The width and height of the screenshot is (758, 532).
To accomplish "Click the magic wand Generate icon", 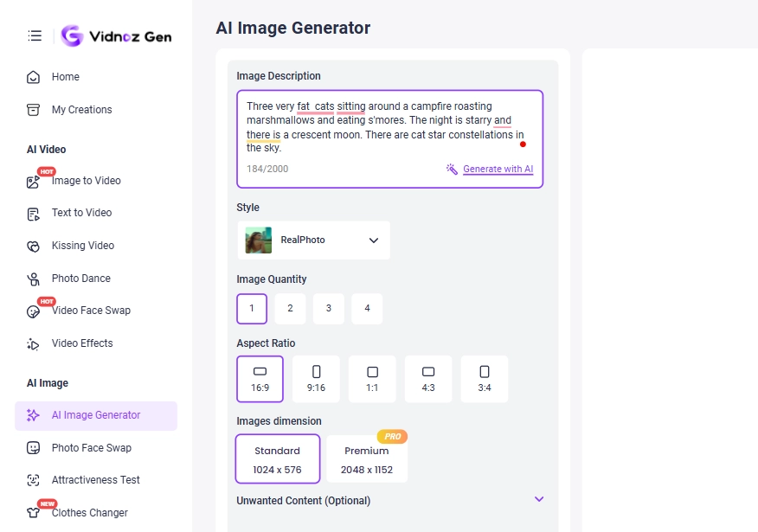I will pyautogui.click(x=452, y=169).
